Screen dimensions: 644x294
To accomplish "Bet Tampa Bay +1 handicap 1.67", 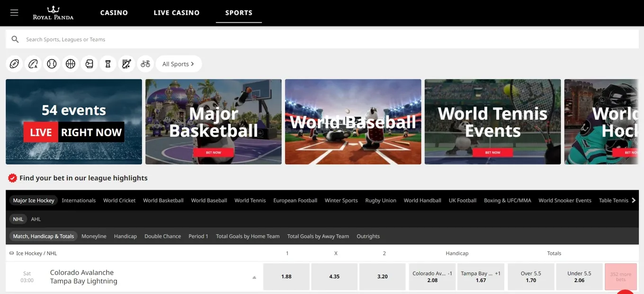I will point(481,276).
